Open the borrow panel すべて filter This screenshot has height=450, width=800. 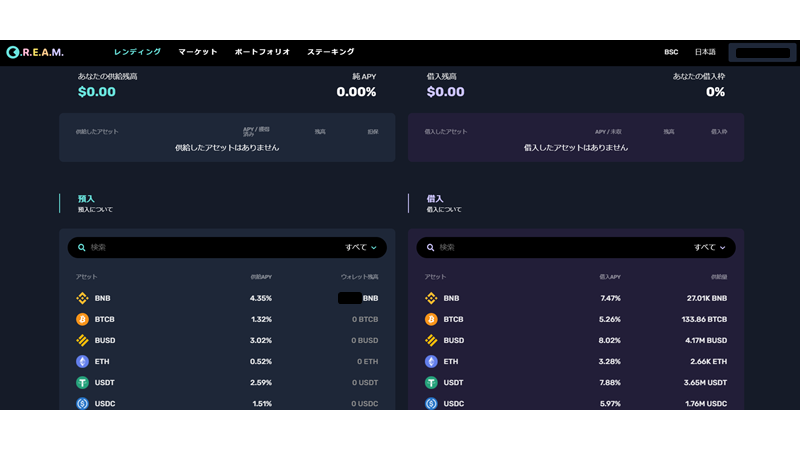click(710, 247)
